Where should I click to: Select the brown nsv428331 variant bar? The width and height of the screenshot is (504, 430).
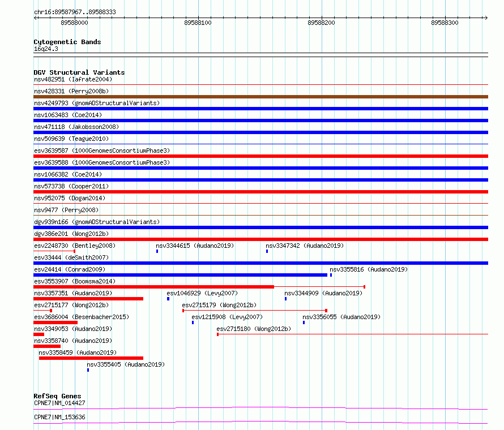260,97
